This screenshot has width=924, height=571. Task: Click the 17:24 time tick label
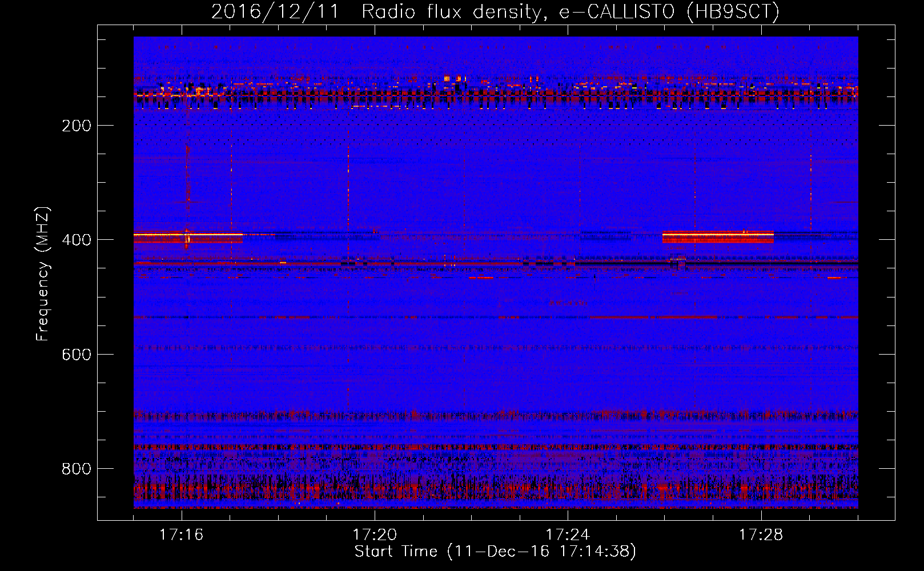click(568, 535)
